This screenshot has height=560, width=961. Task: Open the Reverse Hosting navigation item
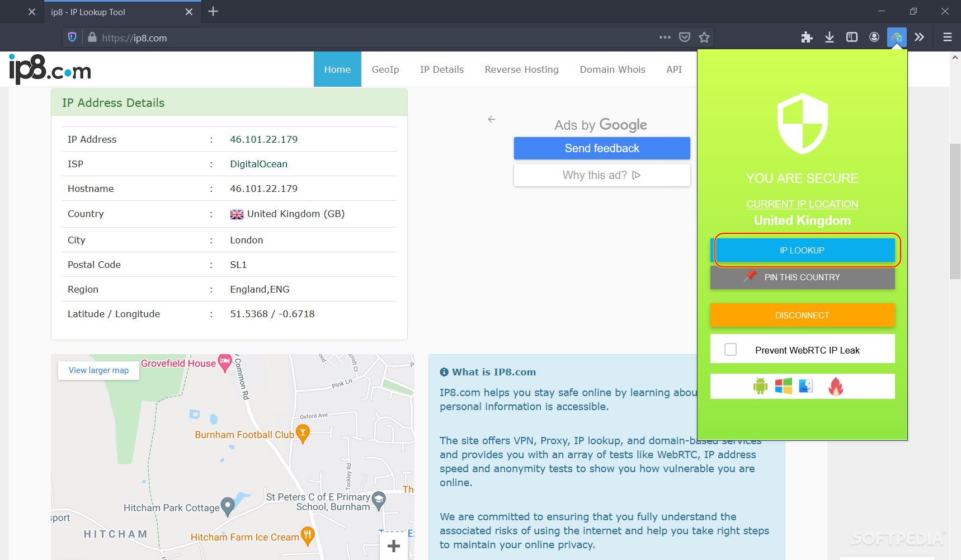(x=522, y=69)
